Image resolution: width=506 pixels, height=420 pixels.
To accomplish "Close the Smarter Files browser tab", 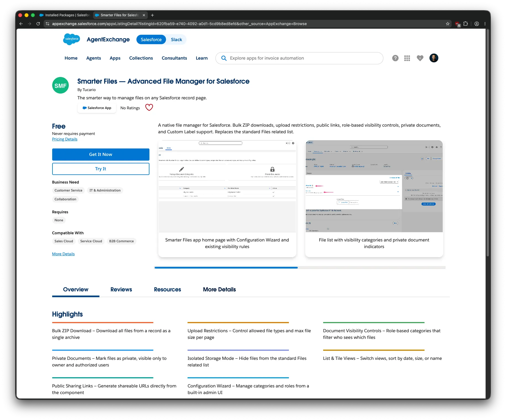I will (144, 15).
